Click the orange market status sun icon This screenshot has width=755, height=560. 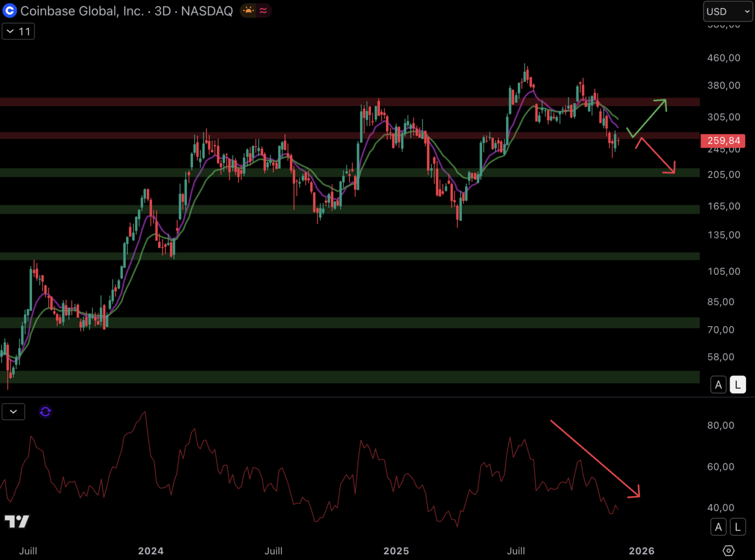(x=249, y=11)
